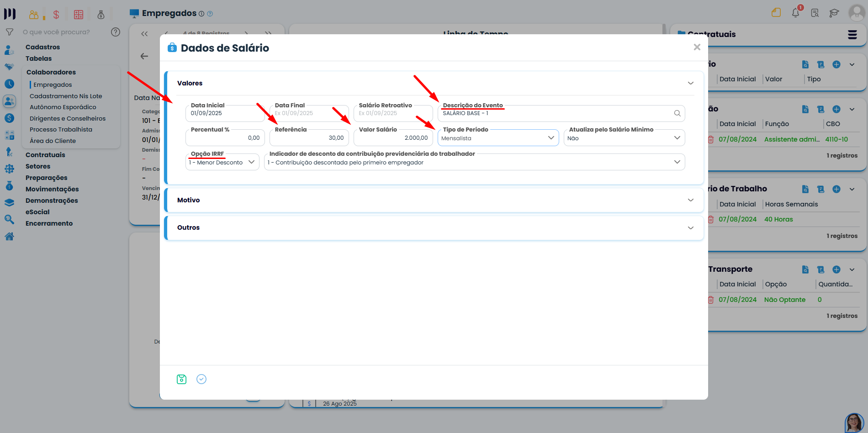This screenshot has width=868, height=433.
Task: Collapse the Horário de Trabalho panel chevron
Action: coord(852,189)
